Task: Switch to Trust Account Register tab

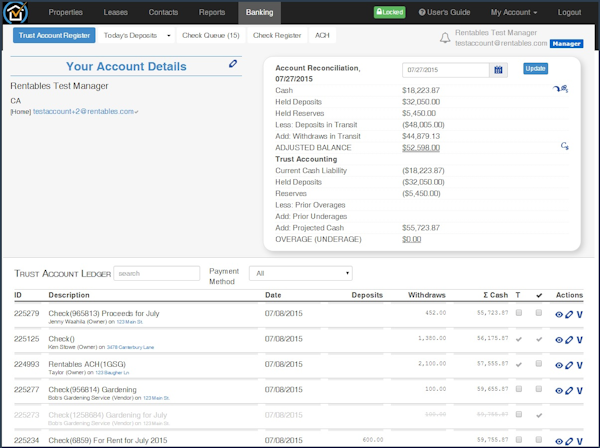Action: 54,35
